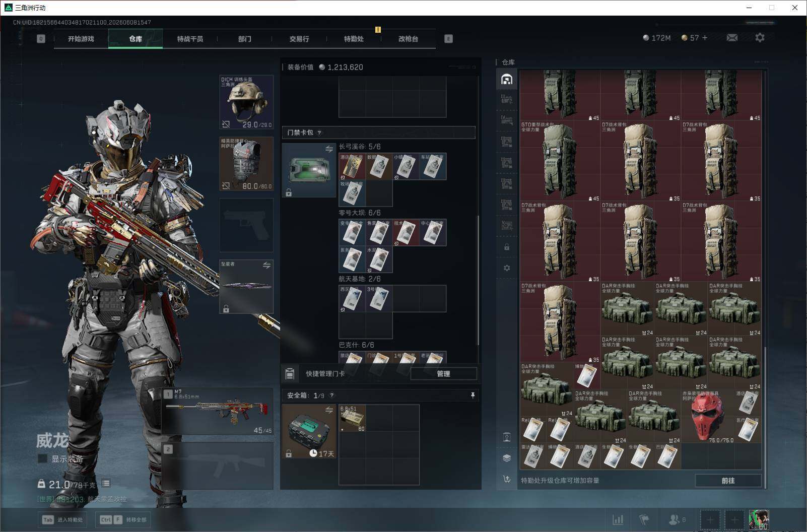
Task: Click the equipment panel scrollbar
Action: pos(478,280)
